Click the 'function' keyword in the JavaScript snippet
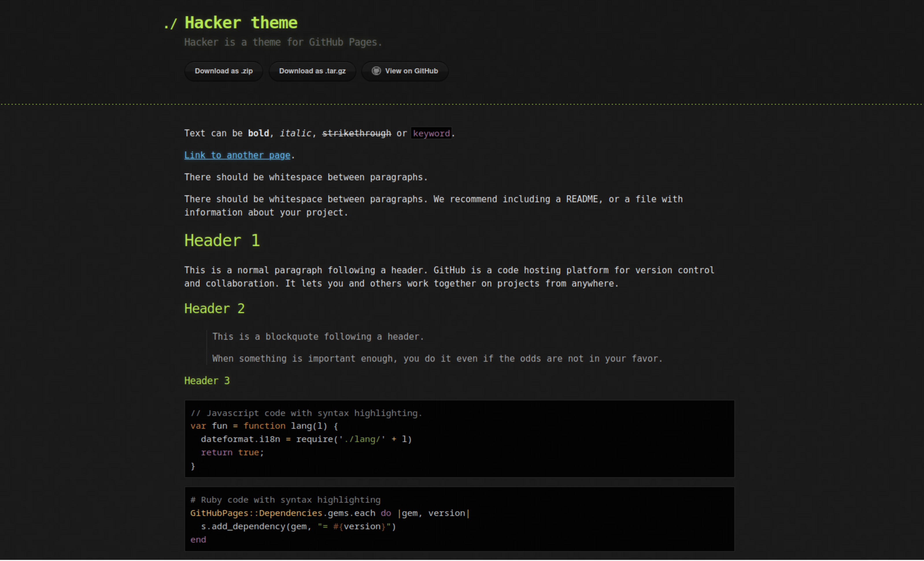924x561 pixels. coord(264,426)
